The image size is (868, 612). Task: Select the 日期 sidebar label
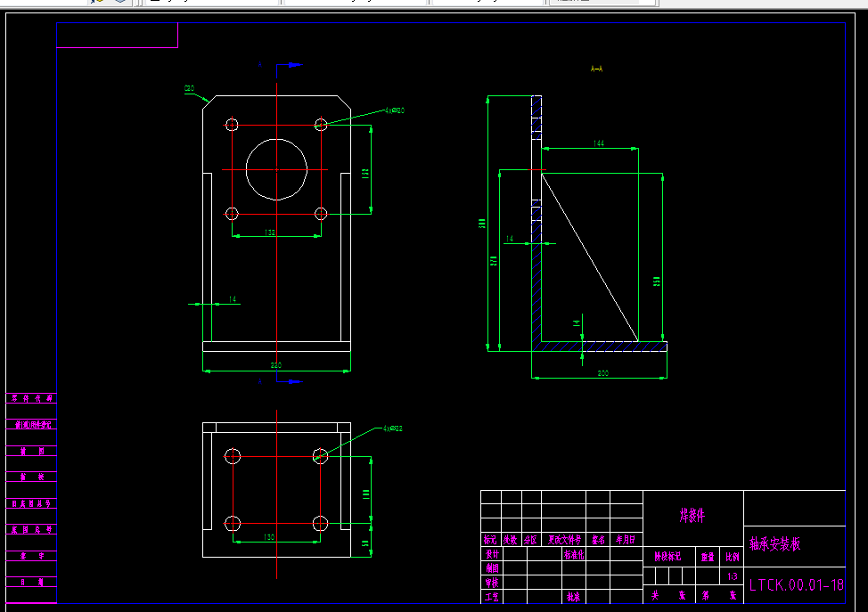pyautogui.click(x=31, y=582)
